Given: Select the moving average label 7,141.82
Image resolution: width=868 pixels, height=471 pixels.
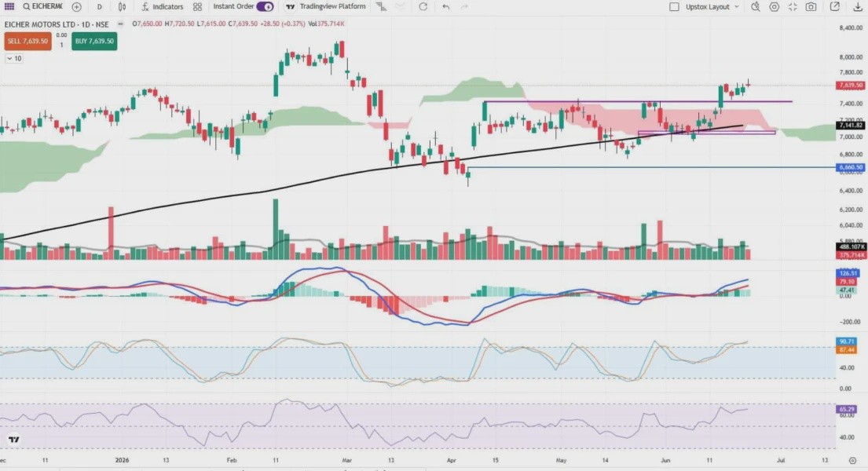Looking at the screenshot, I should click(850, 126).
